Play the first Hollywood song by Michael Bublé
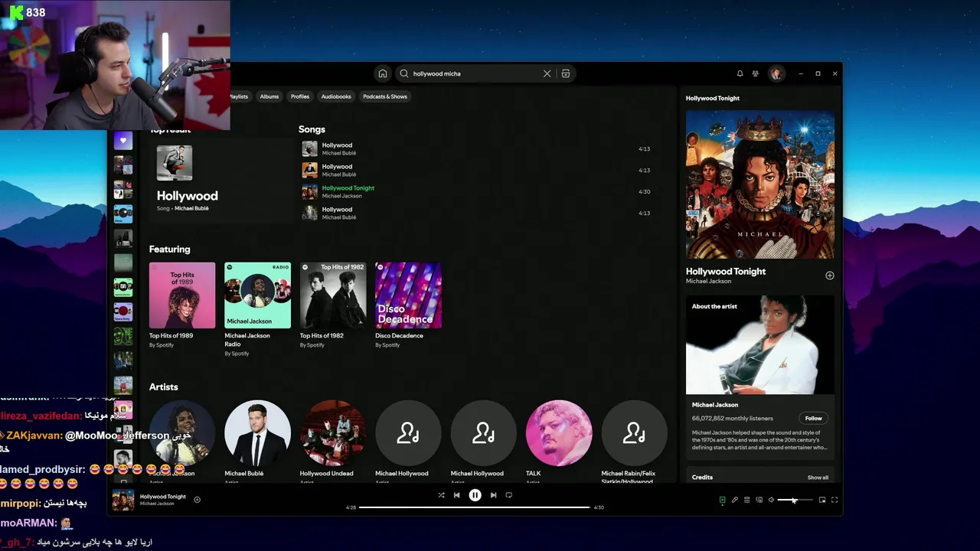Viewport: 980px width, 551px height. click(x=475, y=148)
